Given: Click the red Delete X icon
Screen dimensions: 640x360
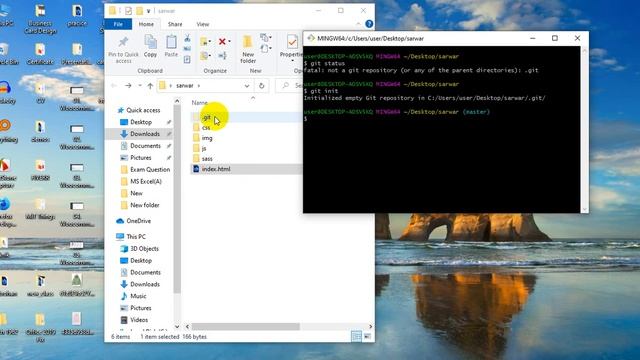Looking at the screenshot, I should click(x=222, y=42).
